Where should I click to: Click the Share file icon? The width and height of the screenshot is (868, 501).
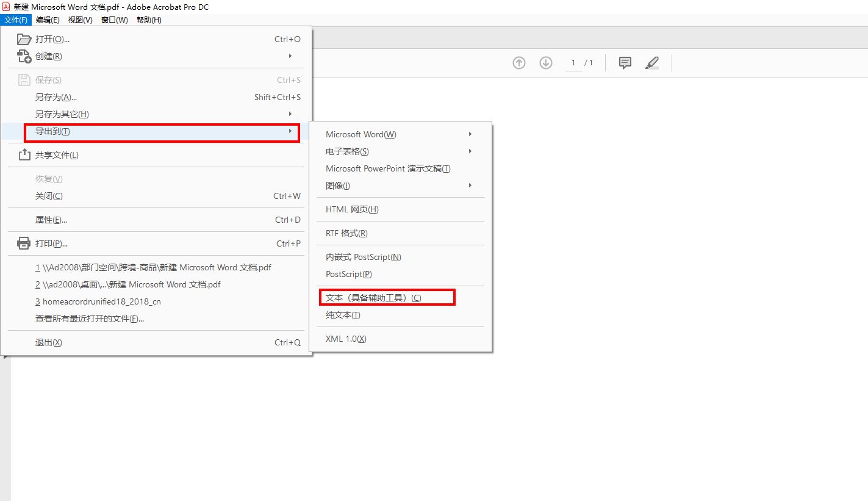click(24, 155)
